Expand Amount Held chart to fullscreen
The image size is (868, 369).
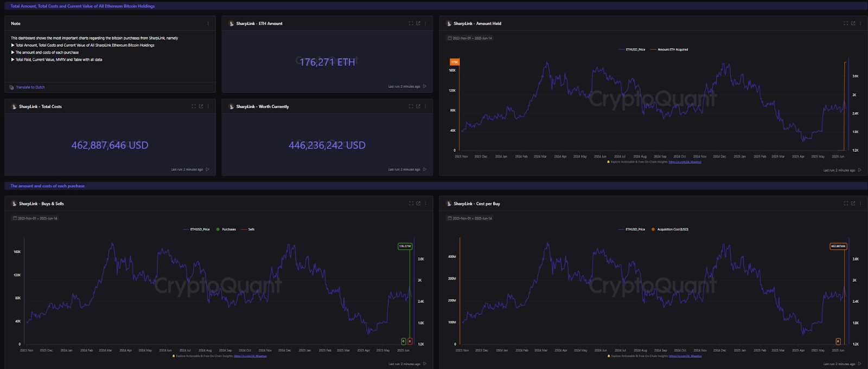[x=846, y=23]
